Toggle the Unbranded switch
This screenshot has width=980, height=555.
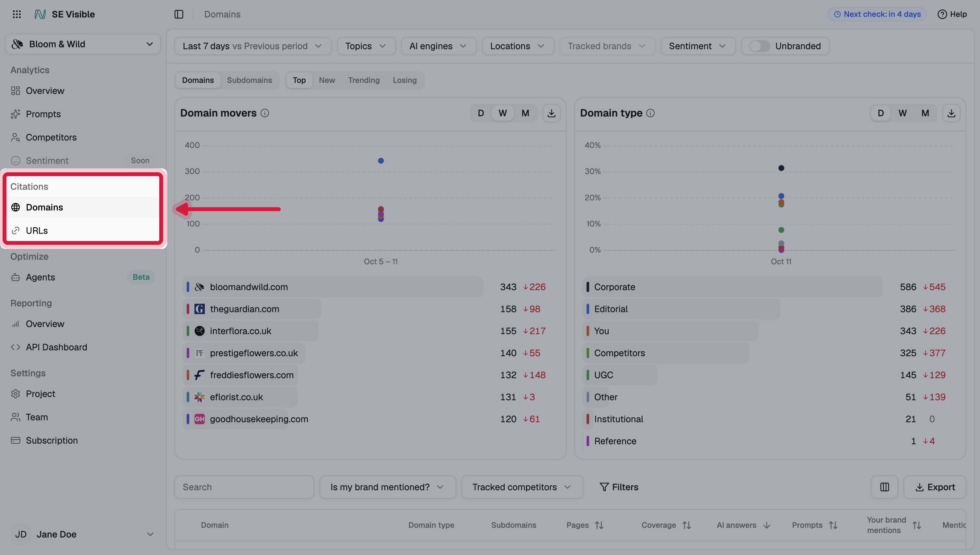760,46
